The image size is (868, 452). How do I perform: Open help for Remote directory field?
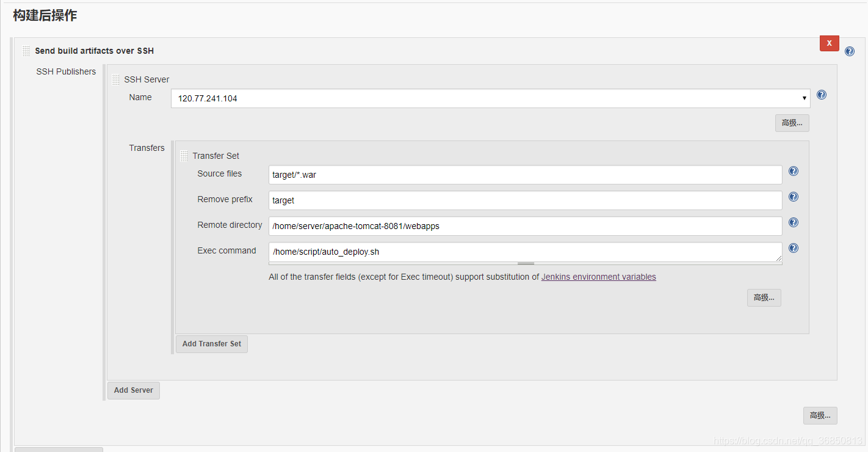click(x=794, y=222)
